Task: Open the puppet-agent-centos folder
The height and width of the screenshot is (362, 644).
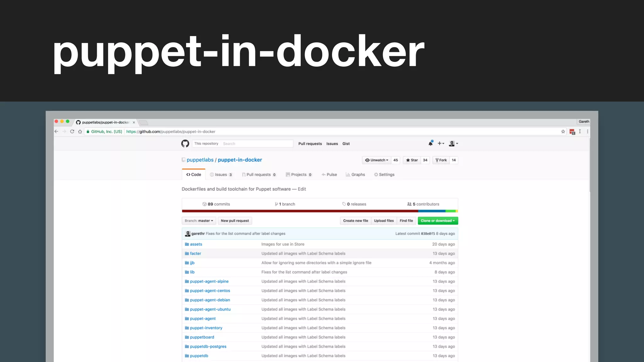Action: (x=210, y=291)
